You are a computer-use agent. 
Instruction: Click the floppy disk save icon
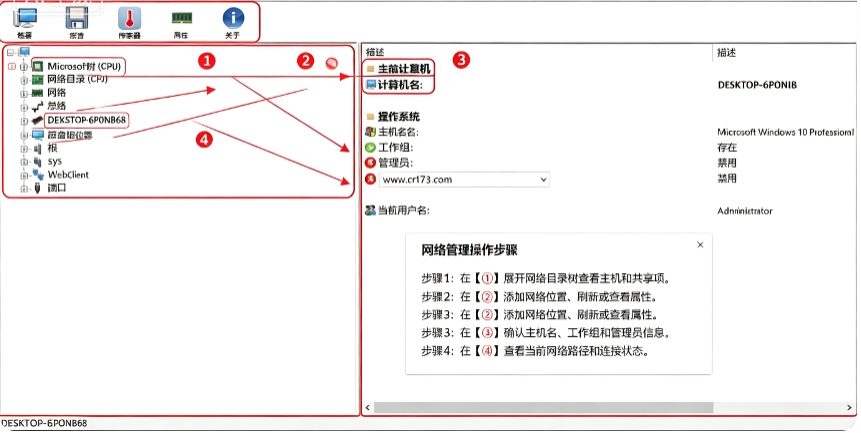pyautogui.click(x=77, y=19)
